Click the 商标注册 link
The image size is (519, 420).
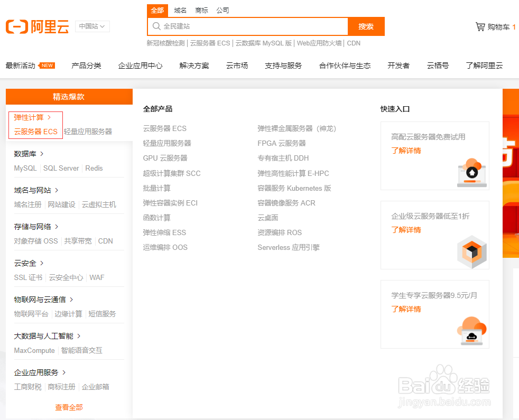point(61,387)
